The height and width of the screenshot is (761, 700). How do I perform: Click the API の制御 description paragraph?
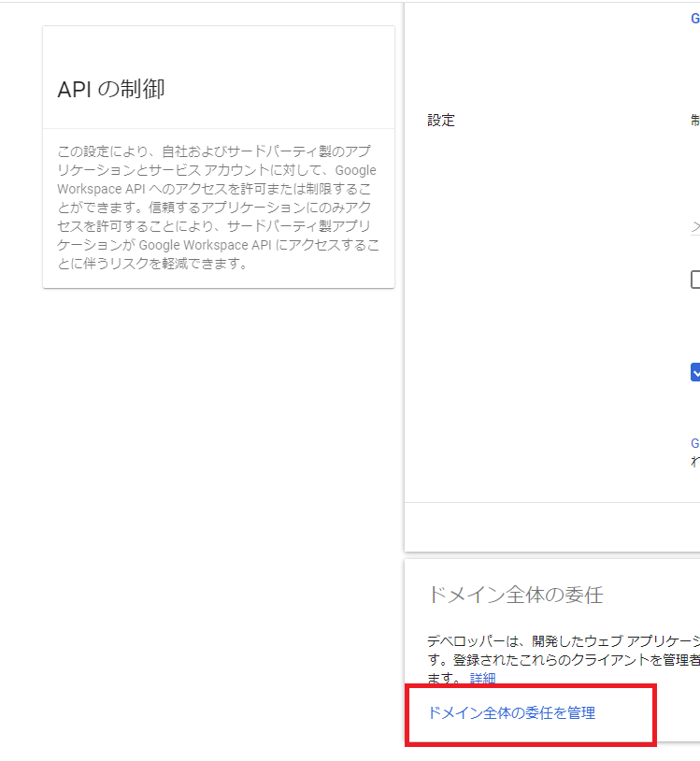[x=217, y=207]
